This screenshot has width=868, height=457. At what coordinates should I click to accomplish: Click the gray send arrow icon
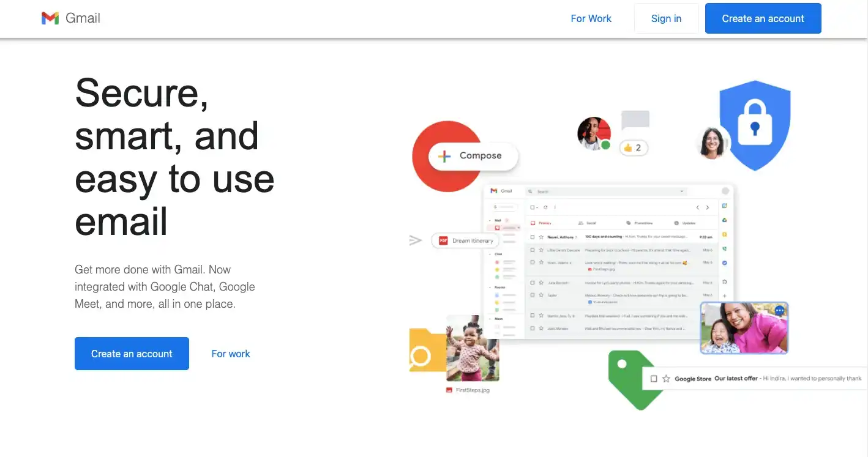click(416, 240)
